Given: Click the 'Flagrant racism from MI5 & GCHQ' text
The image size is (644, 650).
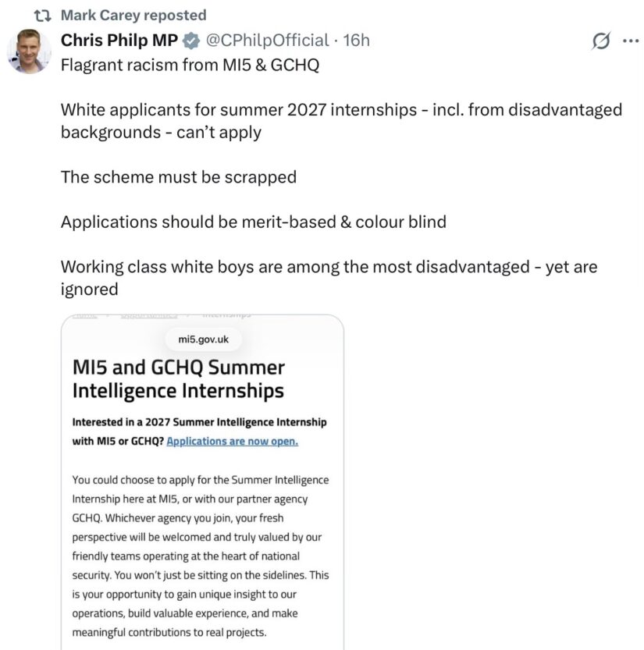Looking at the screenshot, I should (x=190, y=65).
